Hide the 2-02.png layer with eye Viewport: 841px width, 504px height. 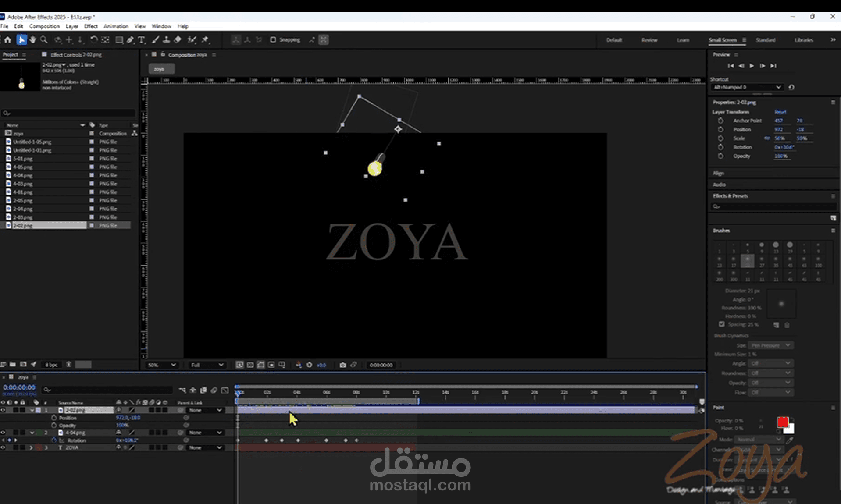click(x=3, y=410)
